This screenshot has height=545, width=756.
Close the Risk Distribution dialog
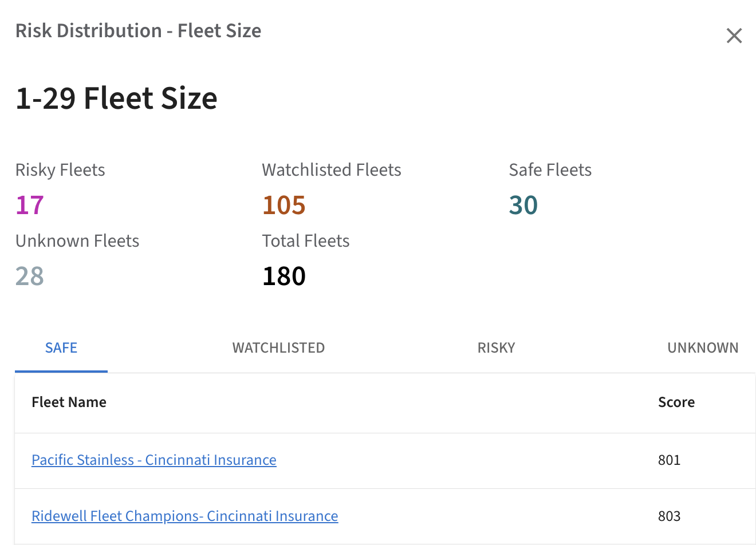[734, 36]
